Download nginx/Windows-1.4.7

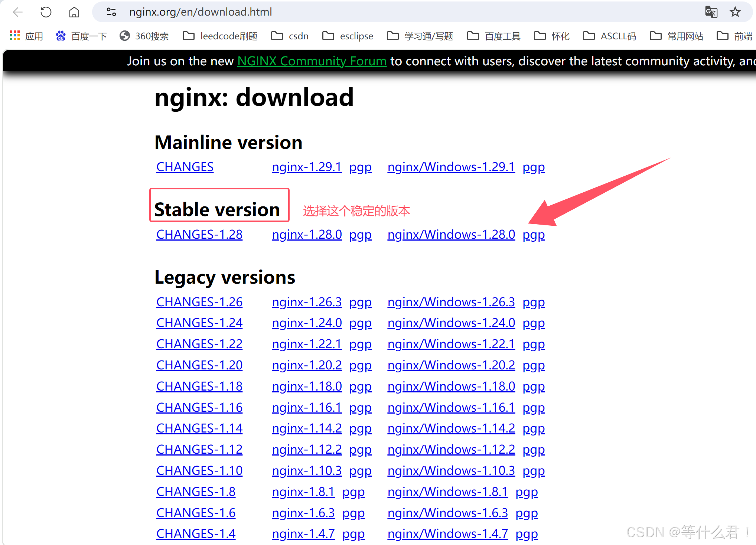(448, 534)
